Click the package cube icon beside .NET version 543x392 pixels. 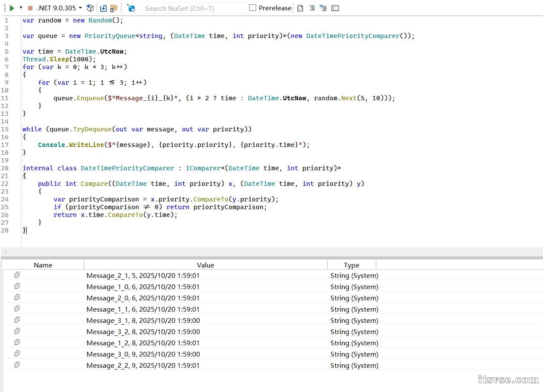(90, 8)
